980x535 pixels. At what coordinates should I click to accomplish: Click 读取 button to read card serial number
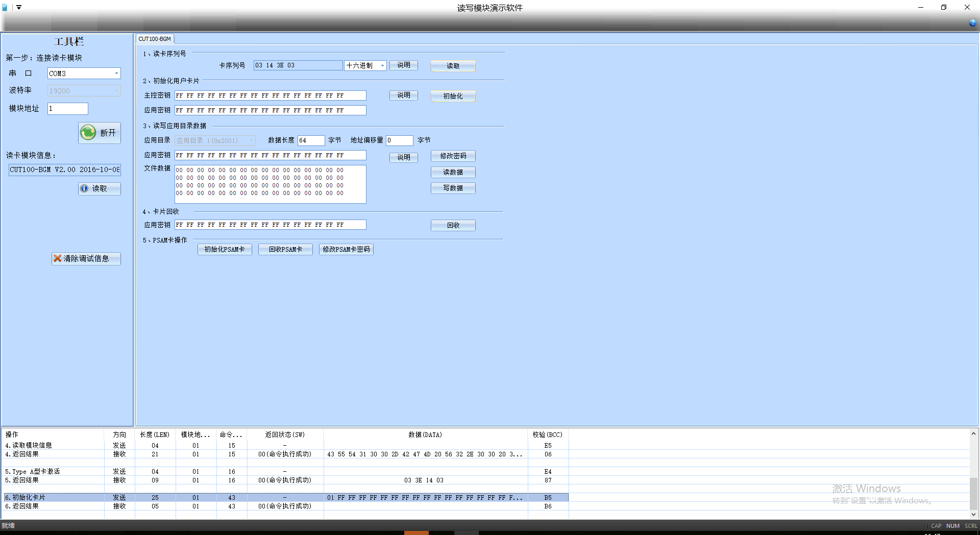coord(453,66)
